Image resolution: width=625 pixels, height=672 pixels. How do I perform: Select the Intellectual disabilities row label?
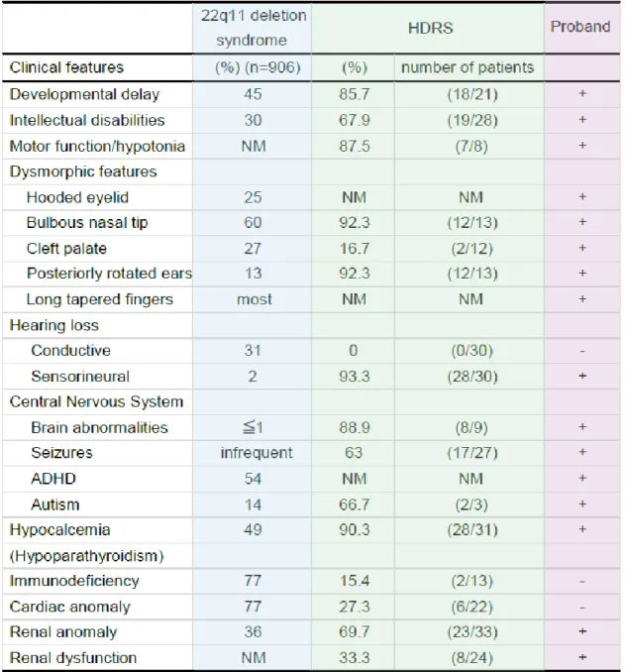pos(87,120)
